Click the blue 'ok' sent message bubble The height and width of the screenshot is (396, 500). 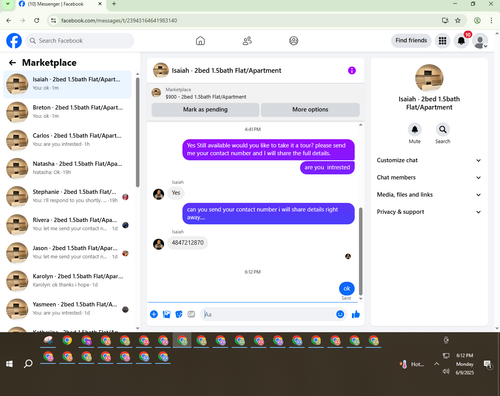(x=347, y=288)
